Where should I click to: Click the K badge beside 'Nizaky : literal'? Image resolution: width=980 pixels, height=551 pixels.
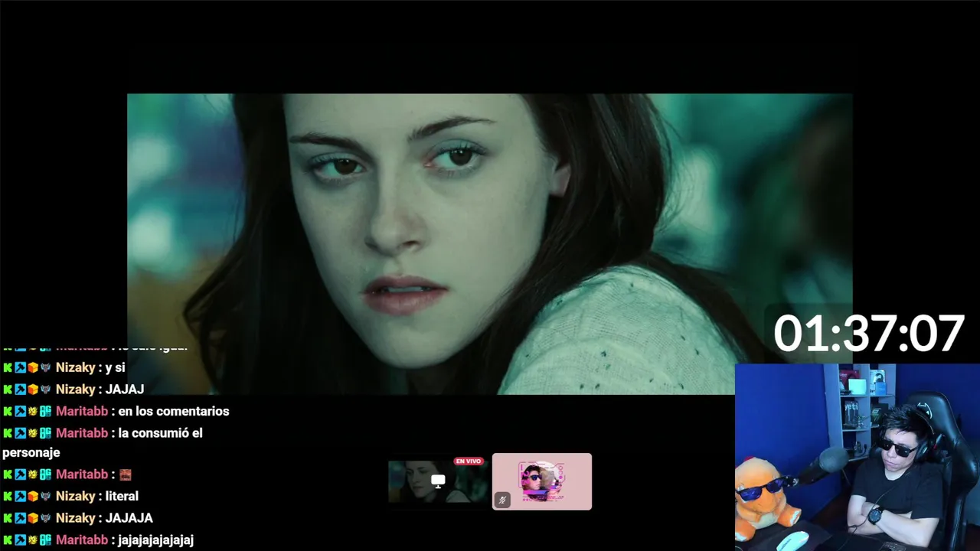point(8,496)
